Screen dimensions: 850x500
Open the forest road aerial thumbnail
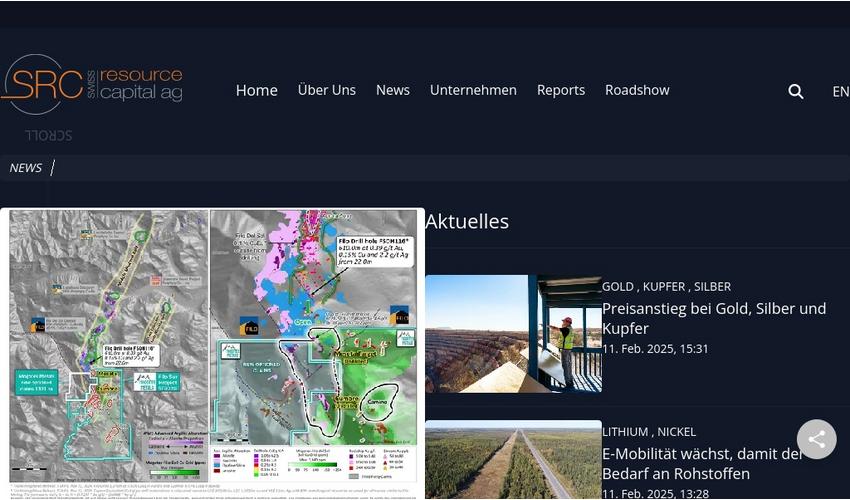click(x=513, y=460)
